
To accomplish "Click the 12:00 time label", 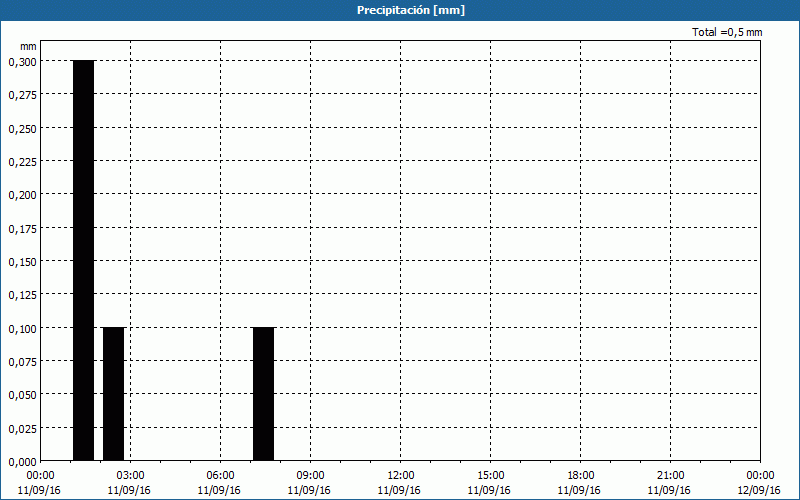I will click(x=401, y=476).
